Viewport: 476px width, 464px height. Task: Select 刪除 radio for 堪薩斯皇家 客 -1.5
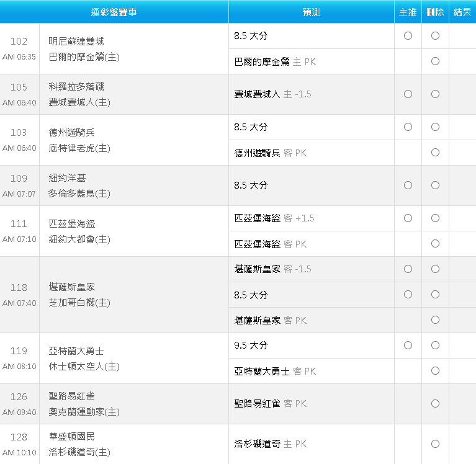pyautogui.click(x=435, y=269)
